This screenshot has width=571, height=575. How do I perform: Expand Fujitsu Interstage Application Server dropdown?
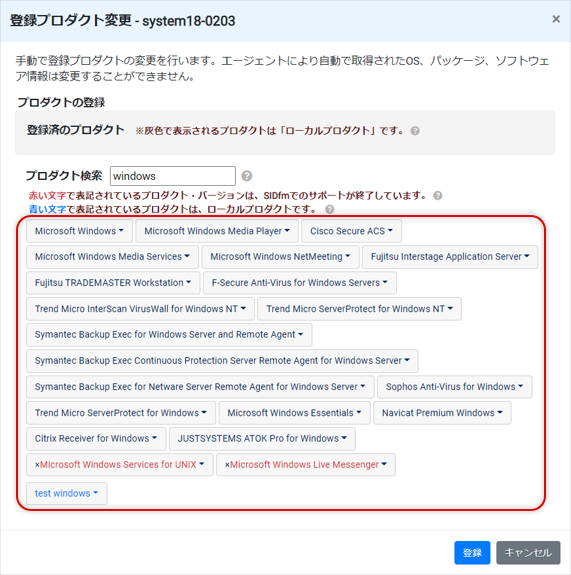pos(450,257)
